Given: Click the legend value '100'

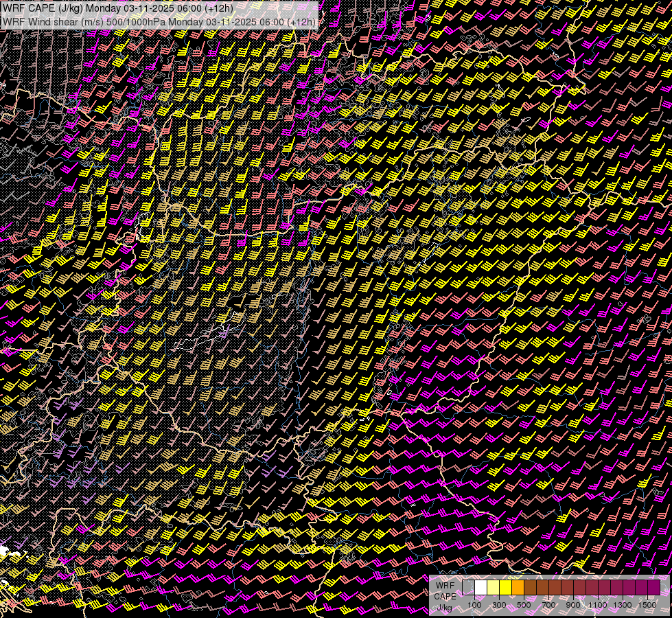Looking at the screenshot, I should coord(474,605).
